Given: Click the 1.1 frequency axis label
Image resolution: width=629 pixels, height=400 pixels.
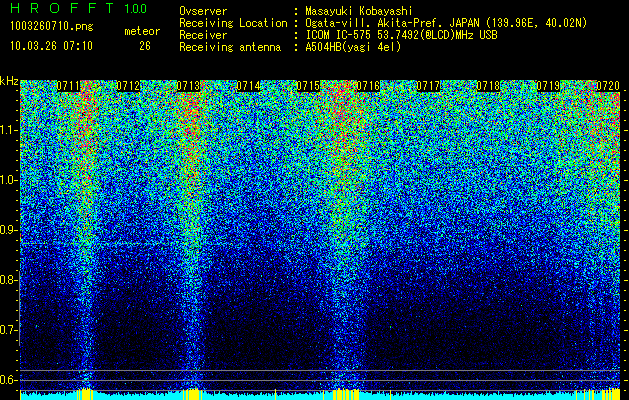Looking at the screenshot, I should tap(9, 130).
